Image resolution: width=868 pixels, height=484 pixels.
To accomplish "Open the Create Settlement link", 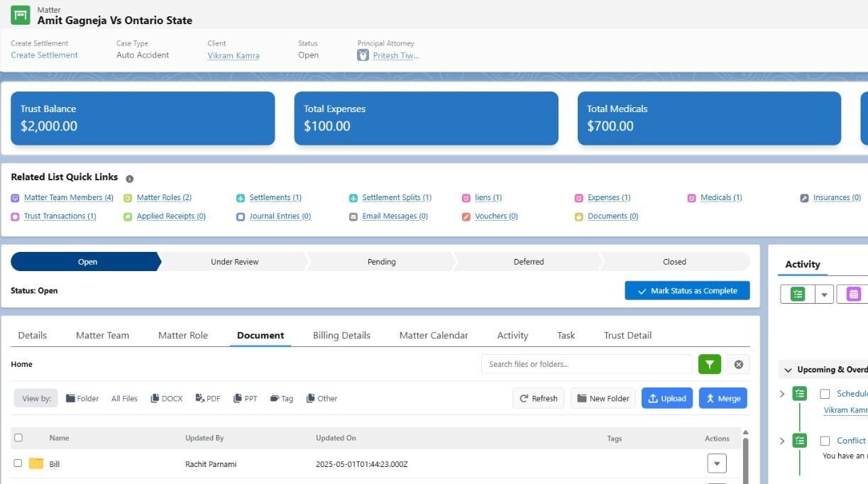I will [x=44, y=55].
